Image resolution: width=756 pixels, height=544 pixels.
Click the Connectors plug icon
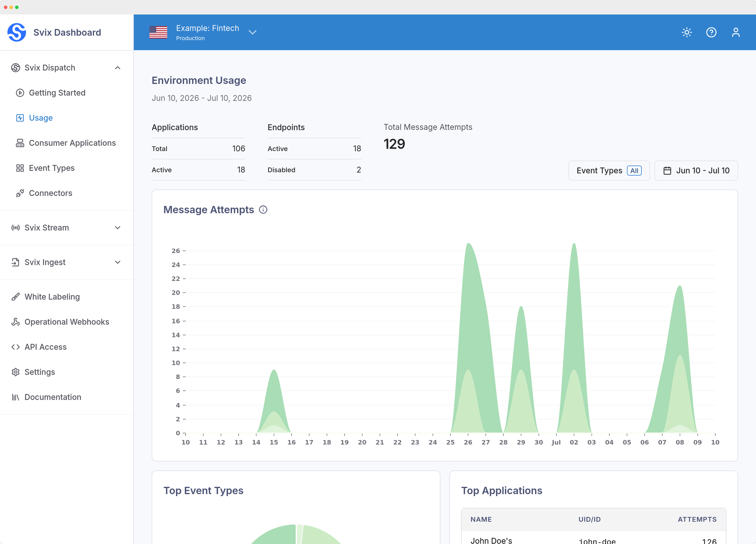click(20, 193)
